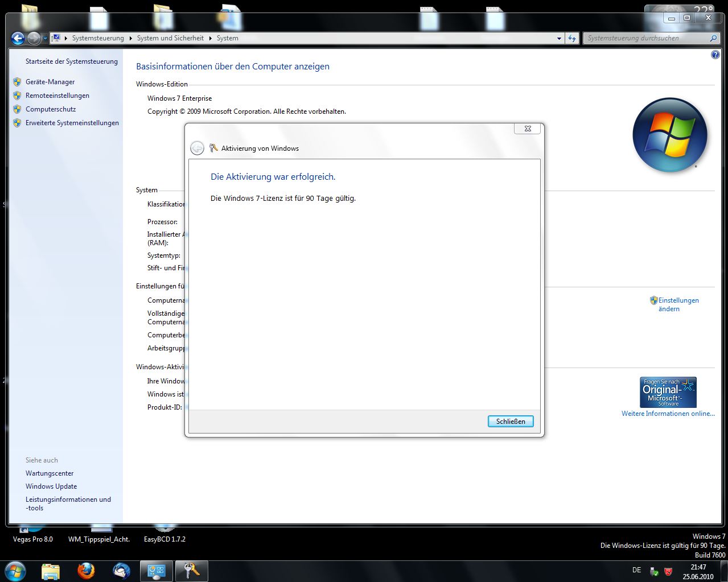Expand the address bar history dropdown

(x=559, y=38)
